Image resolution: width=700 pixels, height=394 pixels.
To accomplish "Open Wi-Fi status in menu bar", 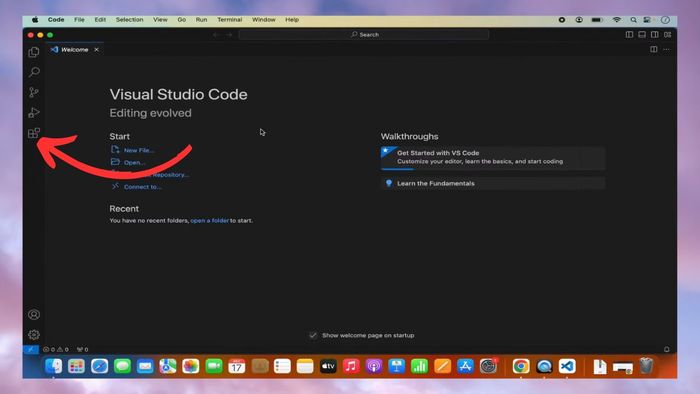I will 617,20.
